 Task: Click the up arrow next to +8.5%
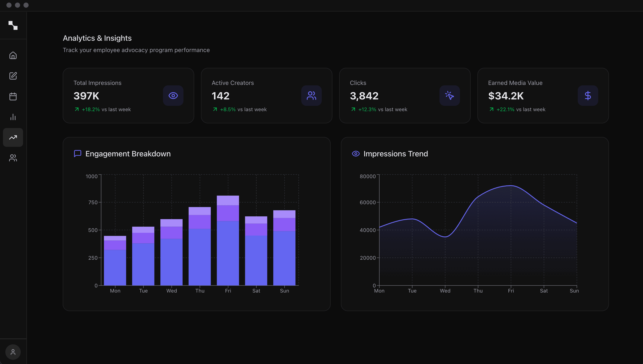[x=215, y=109]
